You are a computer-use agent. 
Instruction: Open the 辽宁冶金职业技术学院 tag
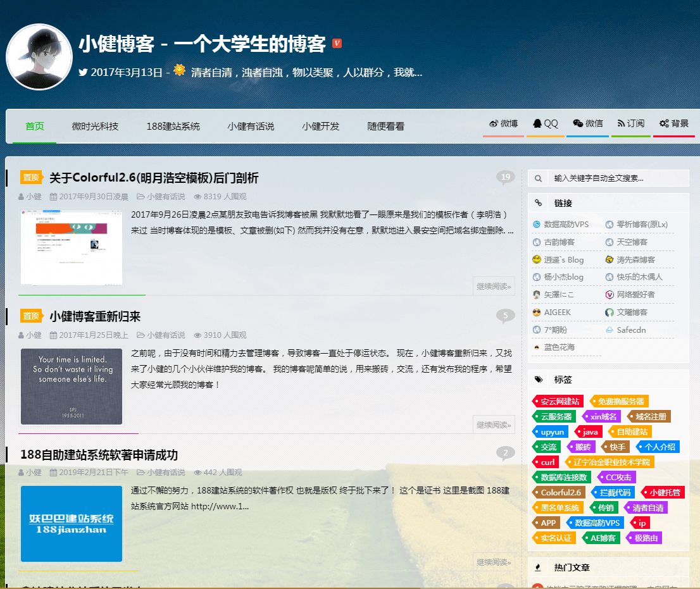[x=610, y=462]
